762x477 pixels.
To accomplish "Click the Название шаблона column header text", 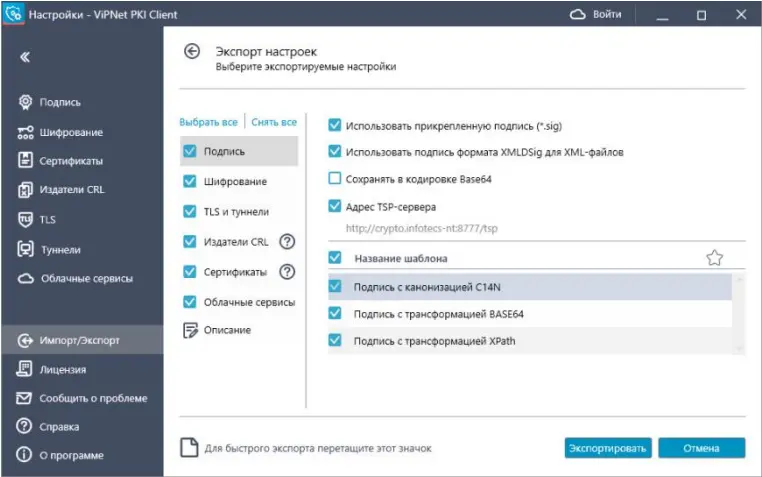I will pyautogui.click(x=401, y=258).
